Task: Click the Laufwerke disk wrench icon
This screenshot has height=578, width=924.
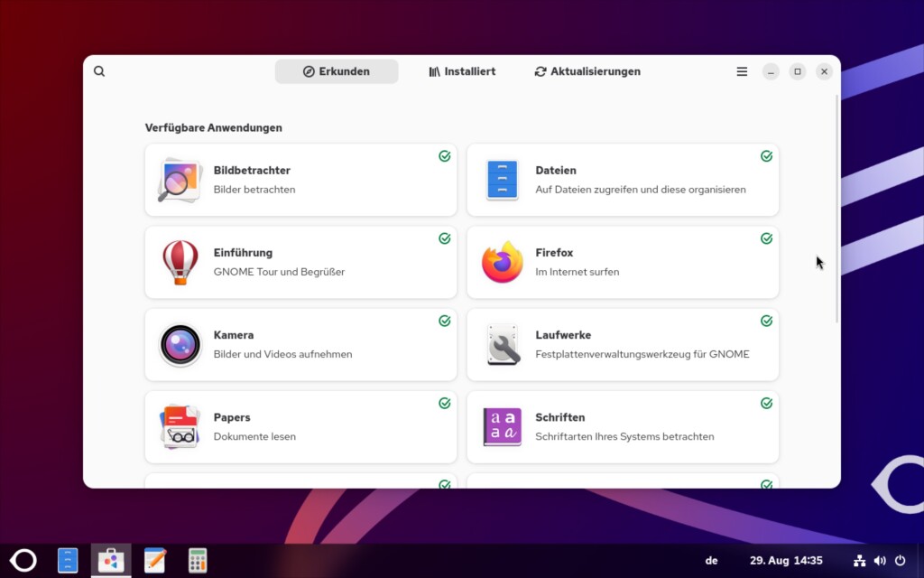Action: [502, 345]
